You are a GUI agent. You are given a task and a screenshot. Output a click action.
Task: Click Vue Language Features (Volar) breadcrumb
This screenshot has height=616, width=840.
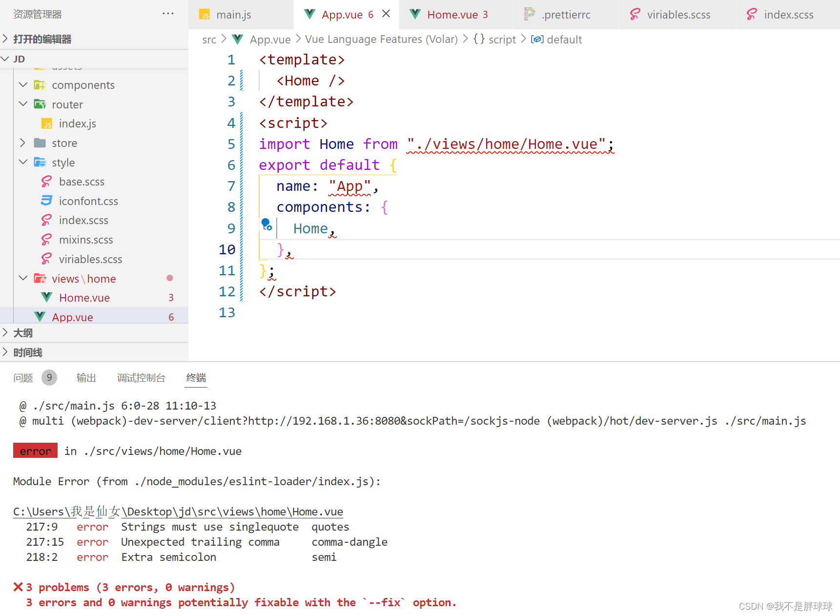(x=381, y=40)
